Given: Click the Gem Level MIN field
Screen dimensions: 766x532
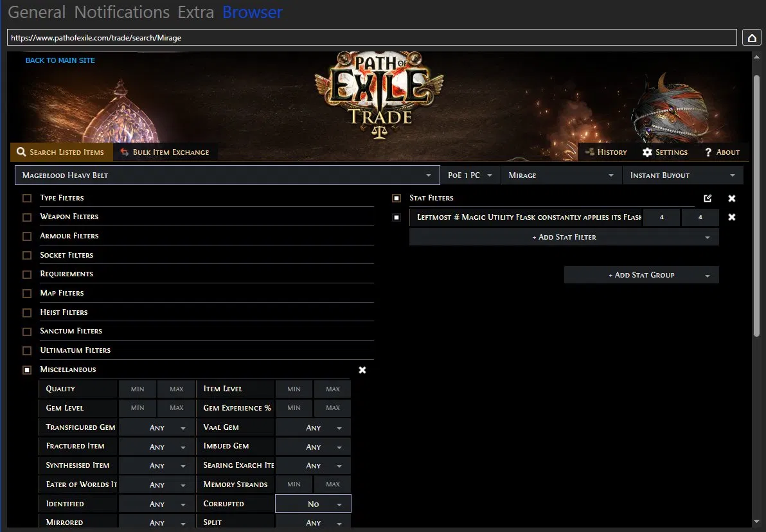Looking at the screenshot, I should 138,408.
